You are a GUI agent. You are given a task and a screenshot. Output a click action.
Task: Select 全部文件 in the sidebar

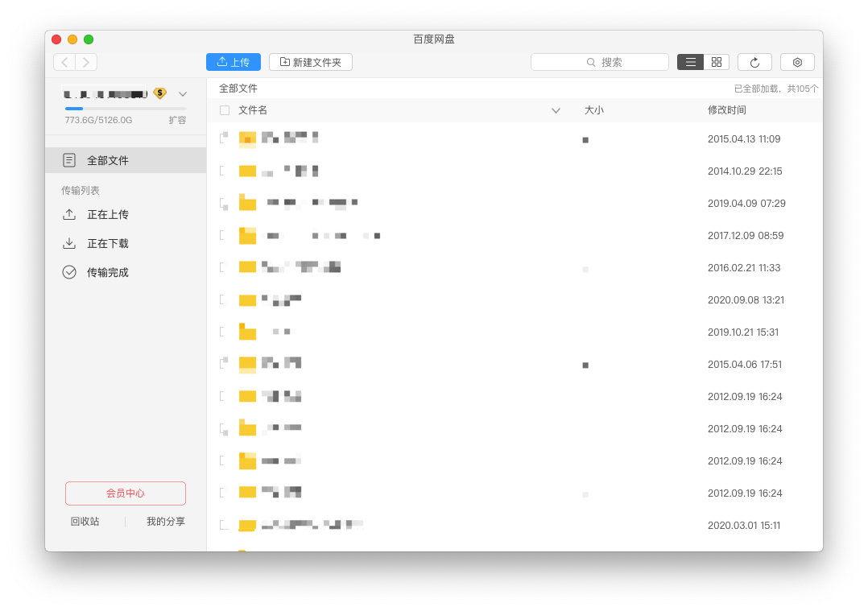(x=126, y=160)
